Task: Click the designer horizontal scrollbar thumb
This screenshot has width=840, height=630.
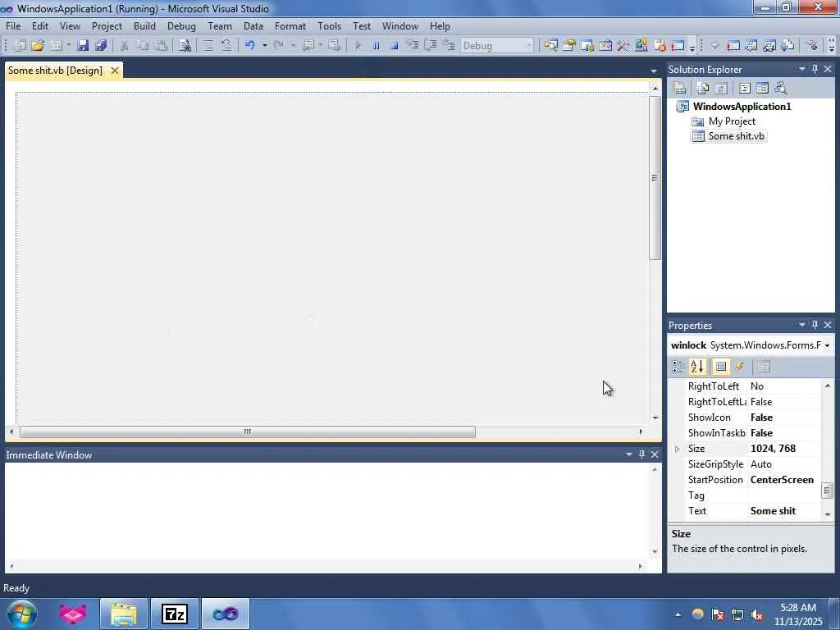Action: [x=248, y=431]
